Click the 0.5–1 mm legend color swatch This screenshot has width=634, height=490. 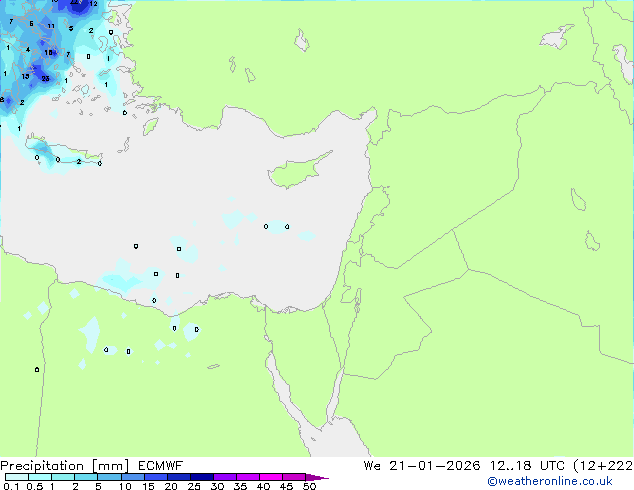click(40, 477)
